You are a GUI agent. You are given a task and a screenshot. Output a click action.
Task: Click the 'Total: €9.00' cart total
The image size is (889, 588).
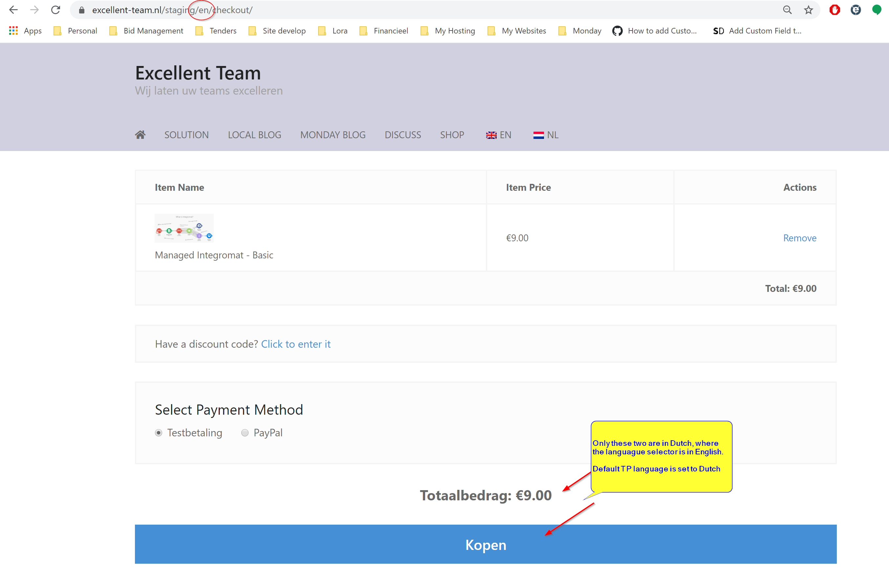click(x=791, y=288)
